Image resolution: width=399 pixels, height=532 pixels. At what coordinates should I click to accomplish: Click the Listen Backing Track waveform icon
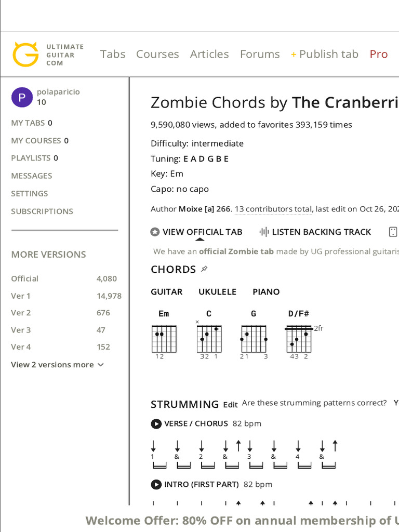point(264,232)
